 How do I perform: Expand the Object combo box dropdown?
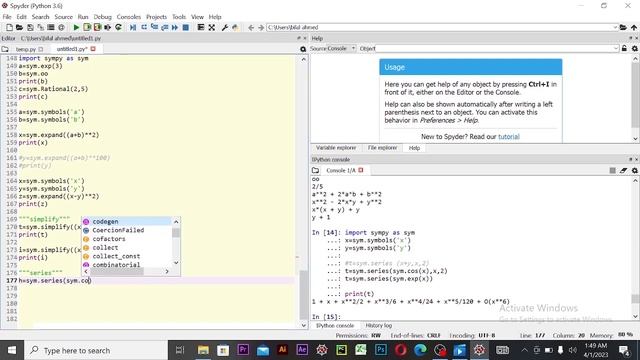(x=616, y=48)
